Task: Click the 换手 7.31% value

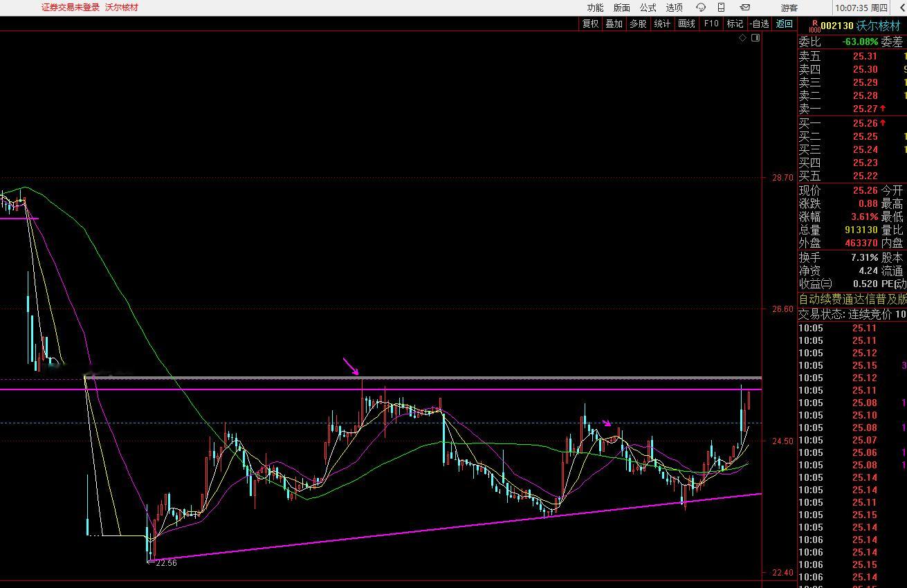Action: point(864,257)
